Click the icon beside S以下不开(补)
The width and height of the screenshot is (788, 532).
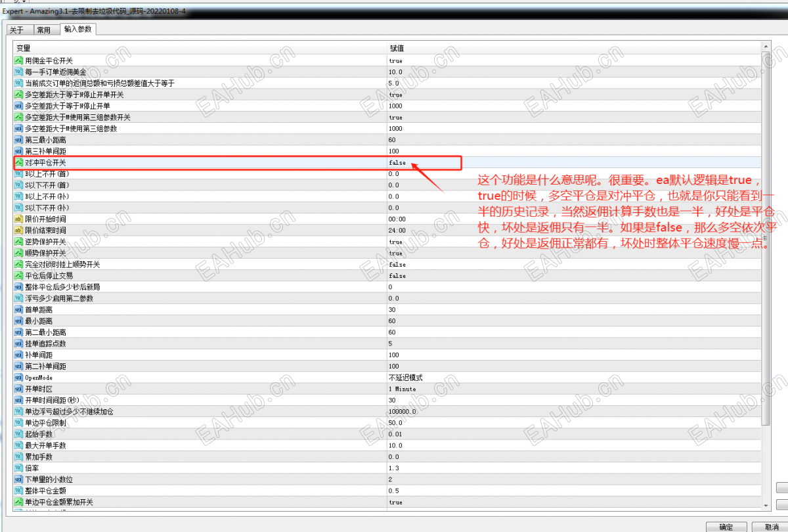point(19,208)
